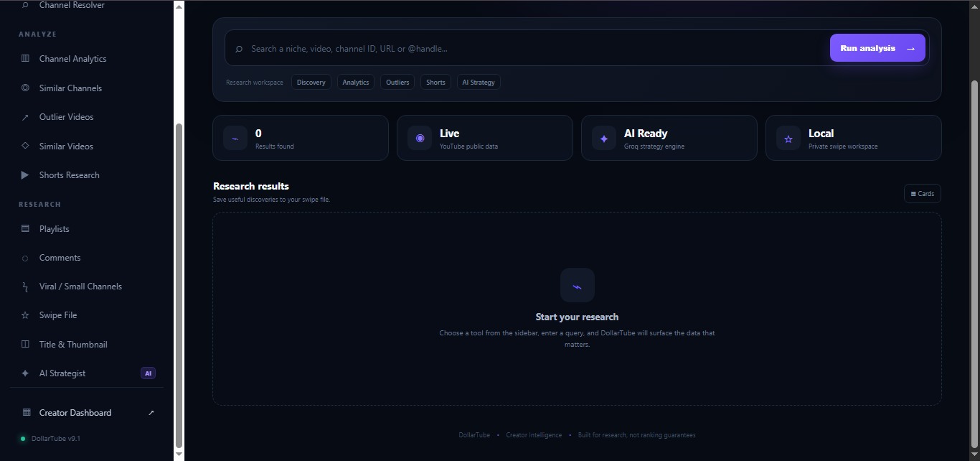Image resolution: width=980 pixels, height=461 pixels.
Task: Click the green status dot beside DollarTube v9.1
Action: [x=23, y=439]
